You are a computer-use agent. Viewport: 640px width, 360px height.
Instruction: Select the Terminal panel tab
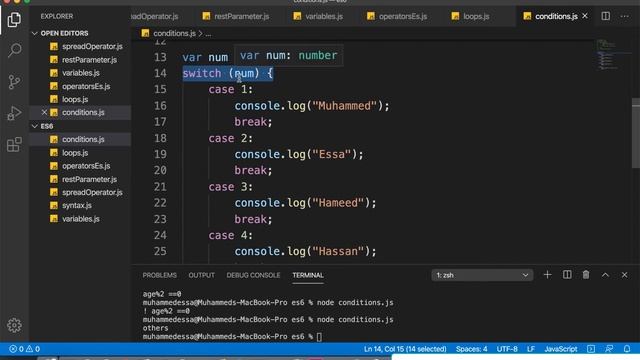[308, 275]
